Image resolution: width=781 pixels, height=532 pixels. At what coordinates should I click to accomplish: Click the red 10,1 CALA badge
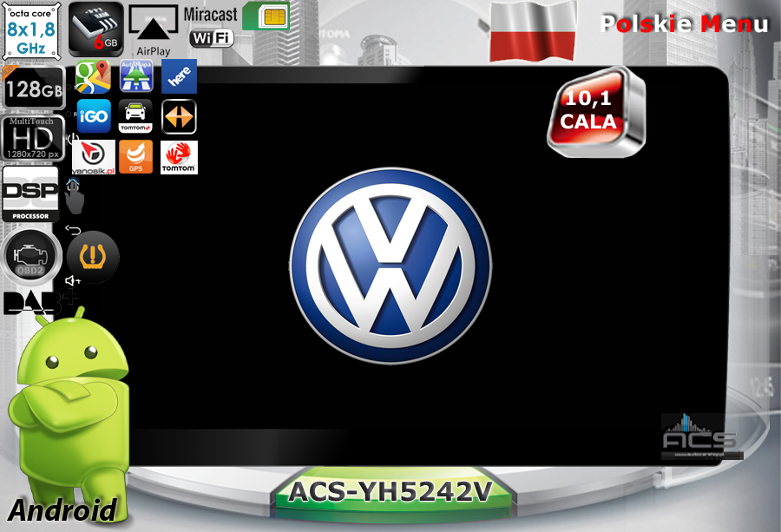[595, 112]
